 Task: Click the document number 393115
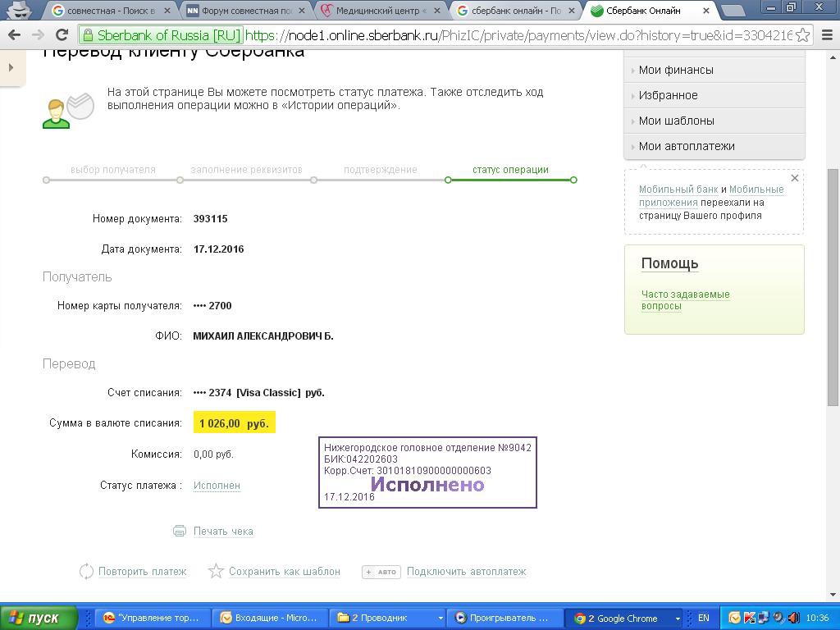(211, 218)
